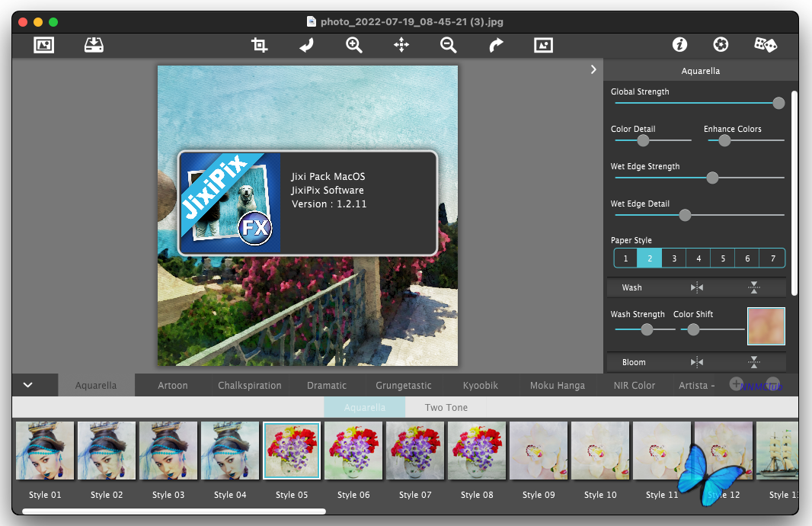
Task: Toggle Bloom vertical flip
Action: click(x=753, y=362)
